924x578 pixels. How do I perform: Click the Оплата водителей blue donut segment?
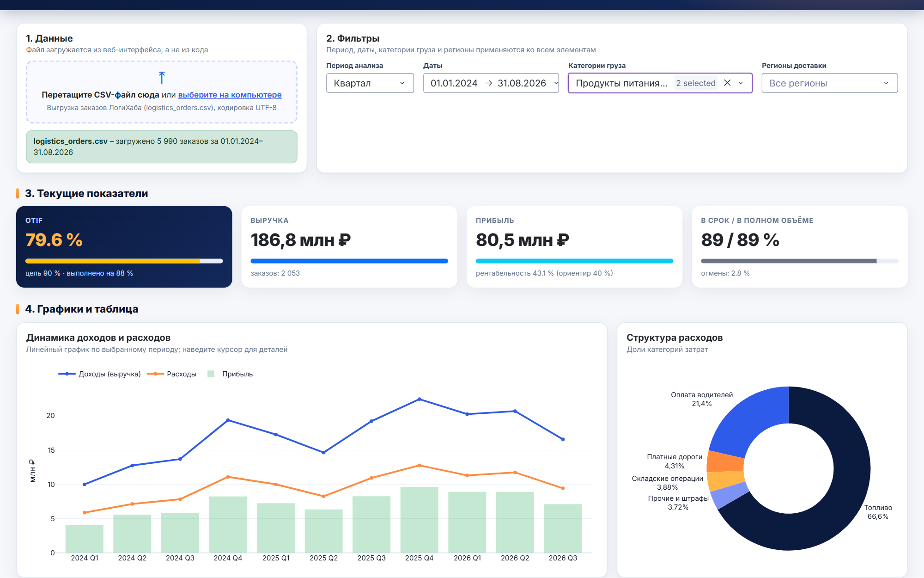748,419
